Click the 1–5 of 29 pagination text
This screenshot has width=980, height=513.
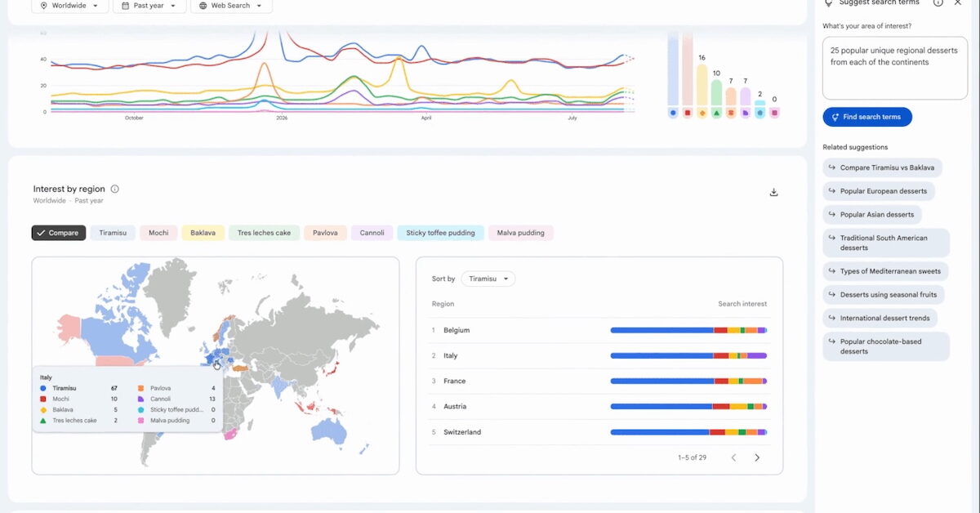[693, 457]
